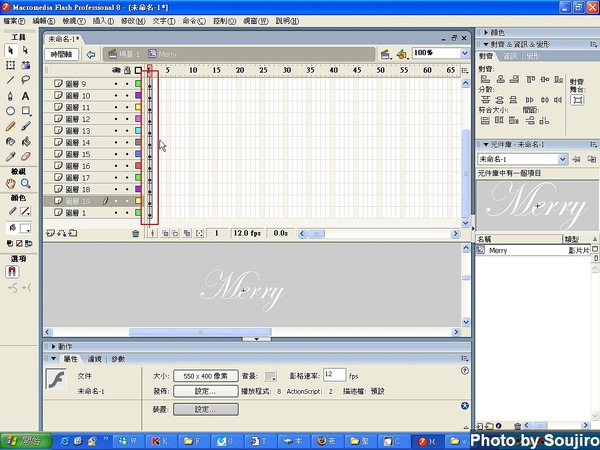Toggle onion skin outlines button

coord(174,233)
